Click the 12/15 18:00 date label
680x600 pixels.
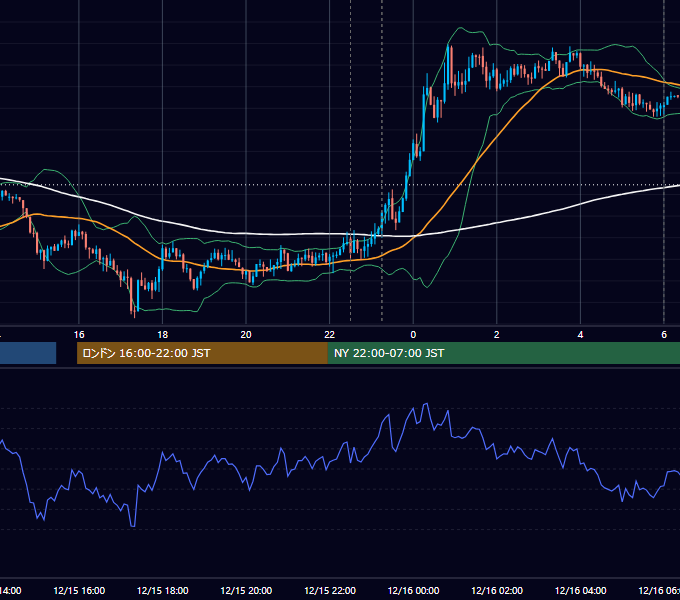(163, 590)
